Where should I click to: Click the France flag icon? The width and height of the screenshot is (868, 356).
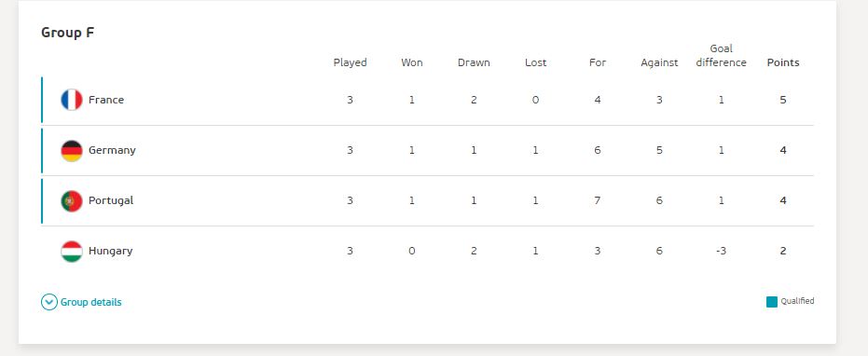[72, 101]
